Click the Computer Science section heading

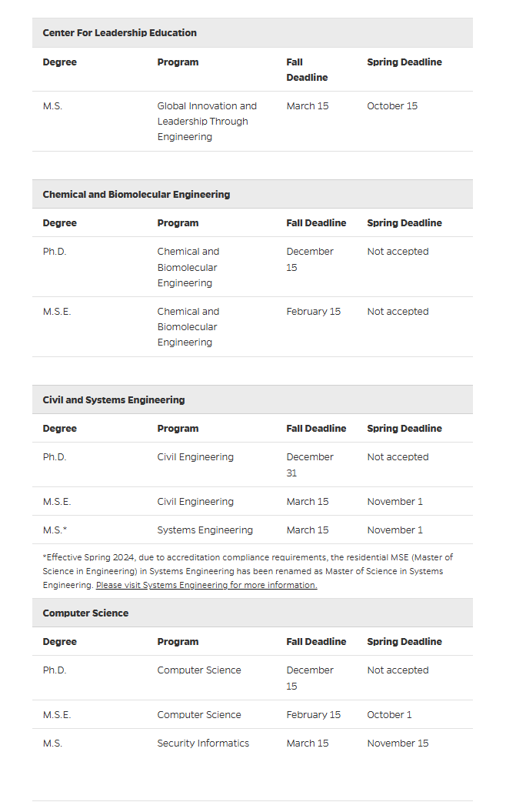pyautogui.click(x=85, y=613)
